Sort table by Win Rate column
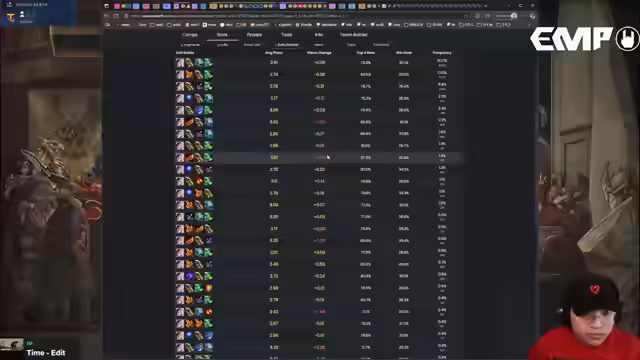Image resolution: width=640 pixels, height=360 pixels. tap(404, 53)
